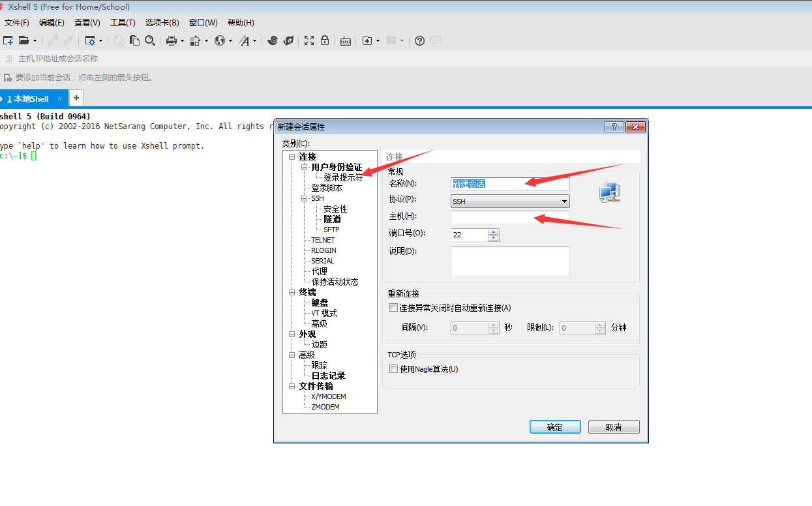
Task: Select 代理 in category tree
Action: (x=319, y=271)
